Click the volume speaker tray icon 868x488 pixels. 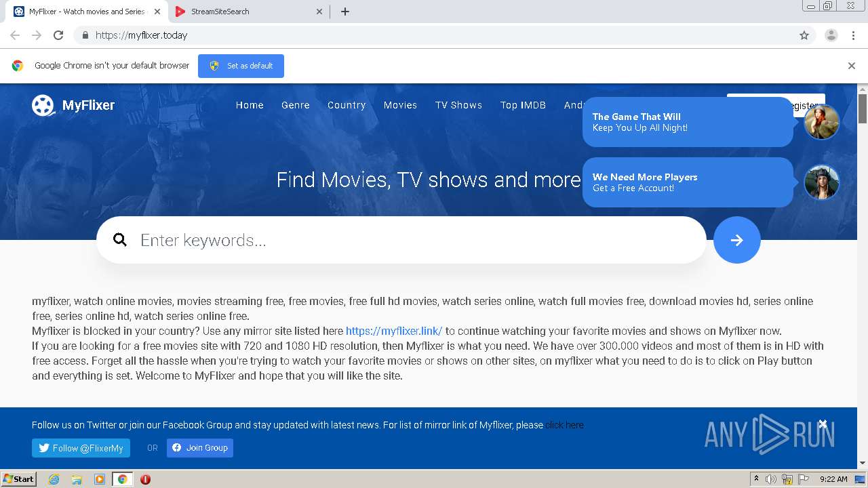770,479
